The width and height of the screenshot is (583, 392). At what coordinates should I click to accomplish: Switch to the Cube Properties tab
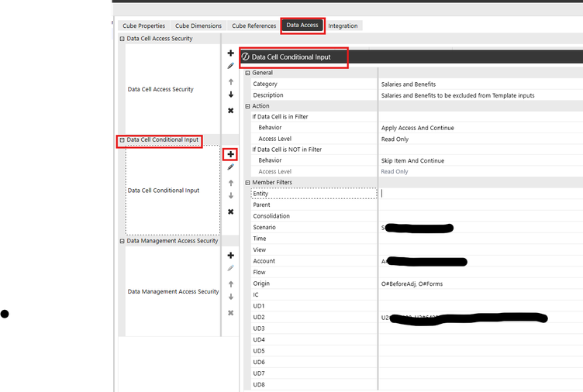click(144, 26)
